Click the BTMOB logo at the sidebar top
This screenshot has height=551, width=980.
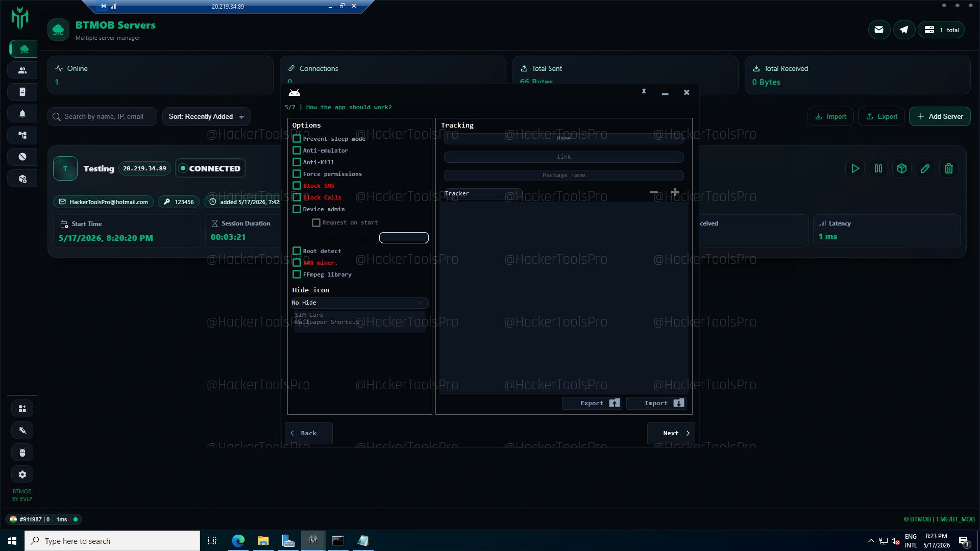pos(20,18)
